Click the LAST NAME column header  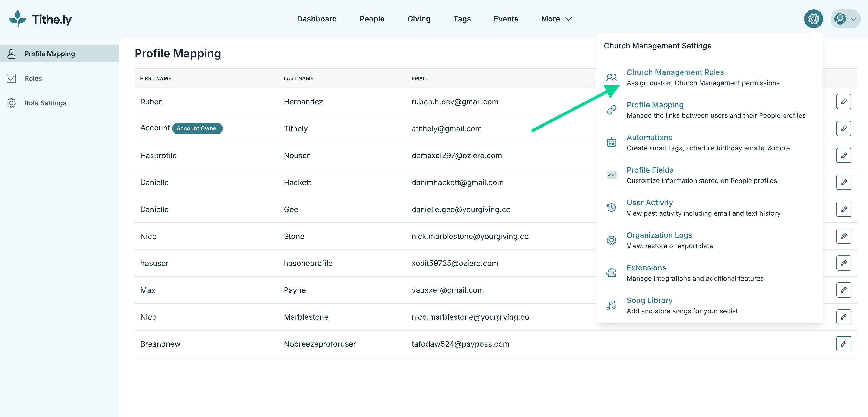[x=298, y=78]
